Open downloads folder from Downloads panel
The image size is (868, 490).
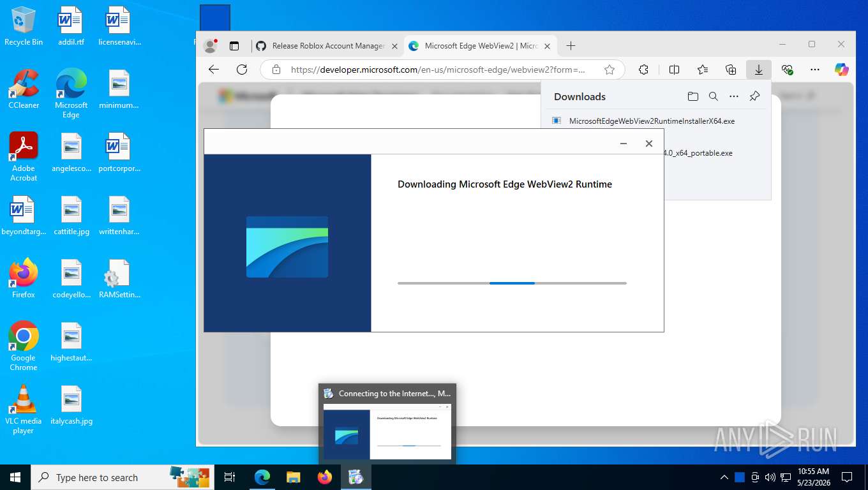coord(693,96)
